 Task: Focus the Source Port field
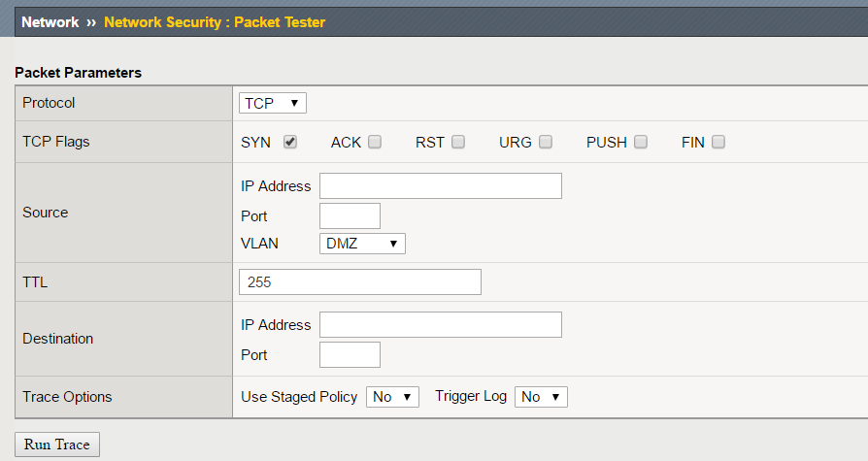click(350, 215)
